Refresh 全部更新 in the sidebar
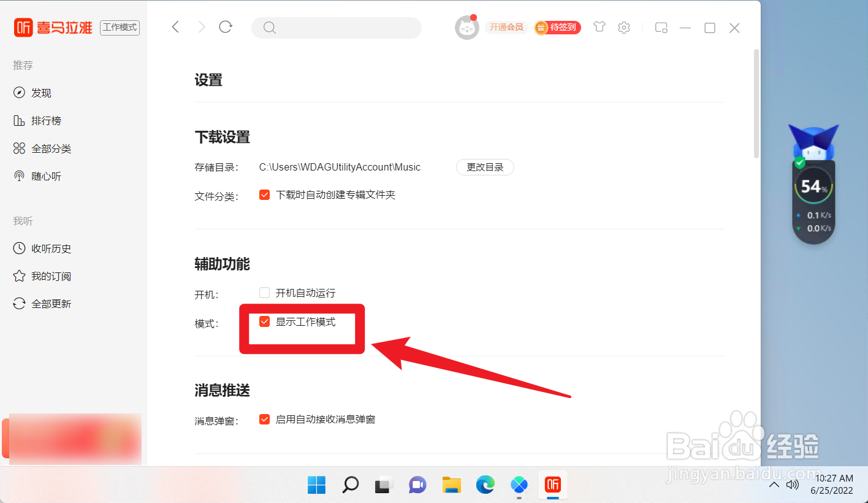 pyautogui.click(x=49, y=303)
